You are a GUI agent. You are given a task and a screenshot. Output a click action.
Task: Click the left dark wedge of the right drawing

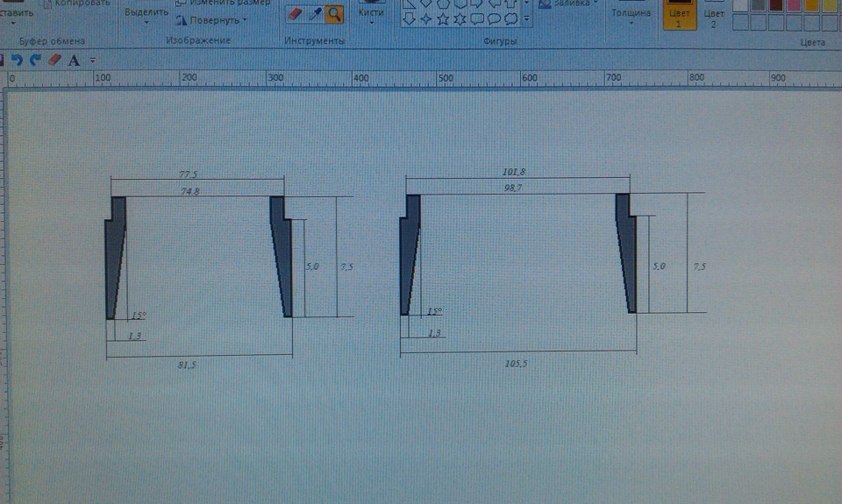point(410,254)
